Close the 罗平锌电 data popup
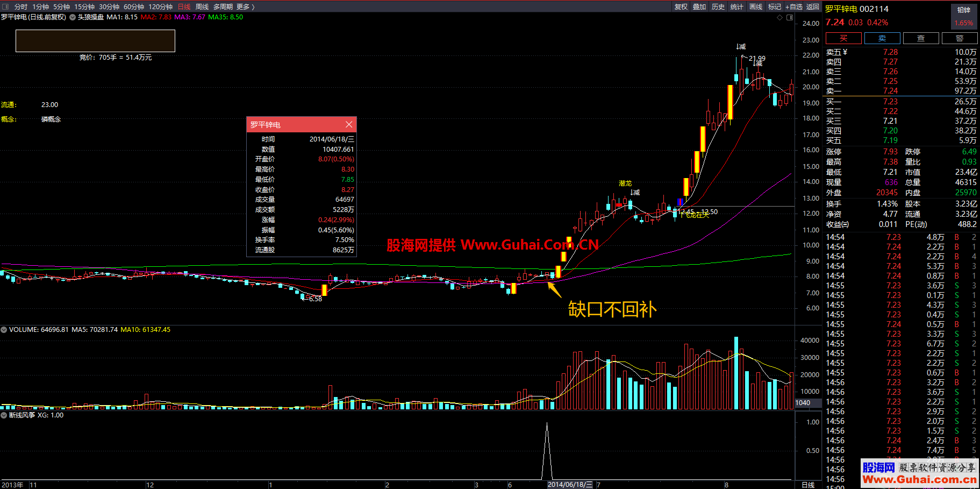 [349, 124]
